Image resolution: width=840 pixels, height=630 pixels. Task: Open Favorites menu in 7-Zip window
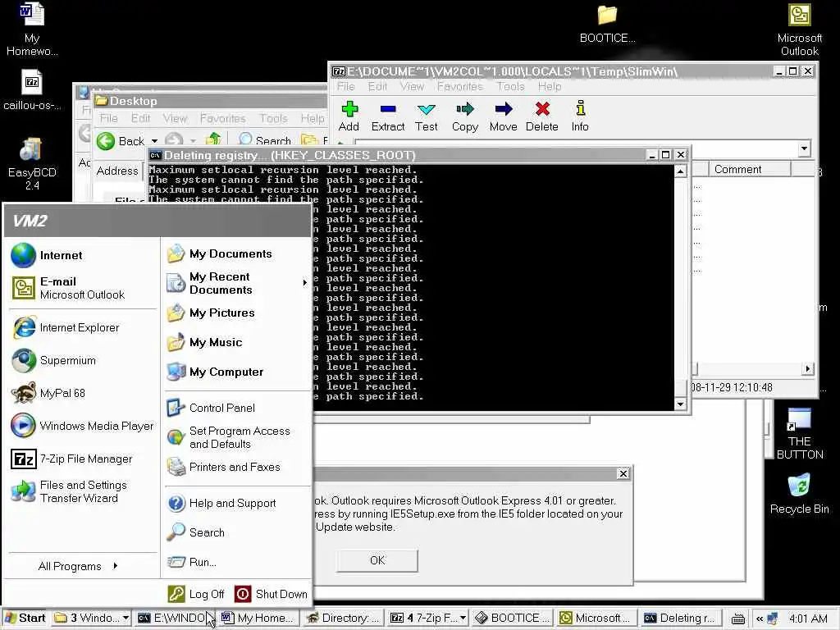459,86
